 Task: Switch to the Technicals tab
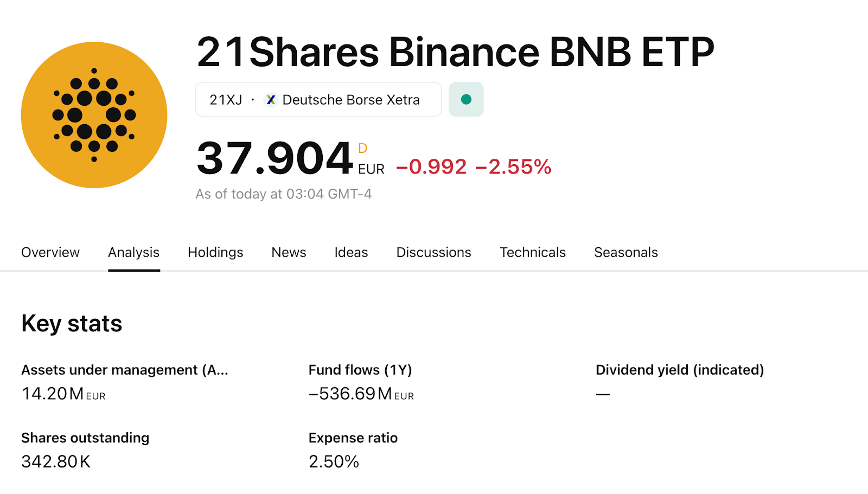pyautogui.click(x=532, y=252)
